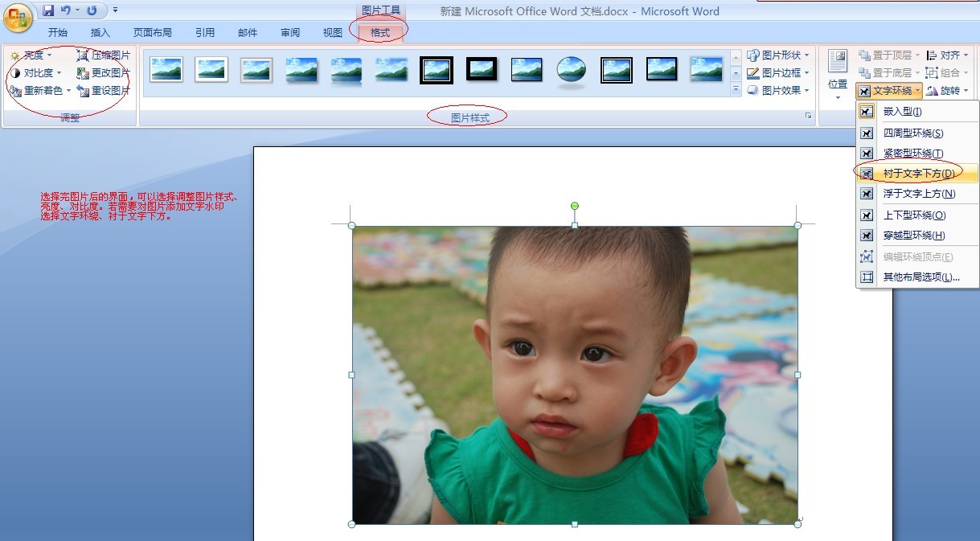Choose 其他布局选项(L)... menu entry
Viewport: 980px width, 541px height.
click(x=917, y=277)
